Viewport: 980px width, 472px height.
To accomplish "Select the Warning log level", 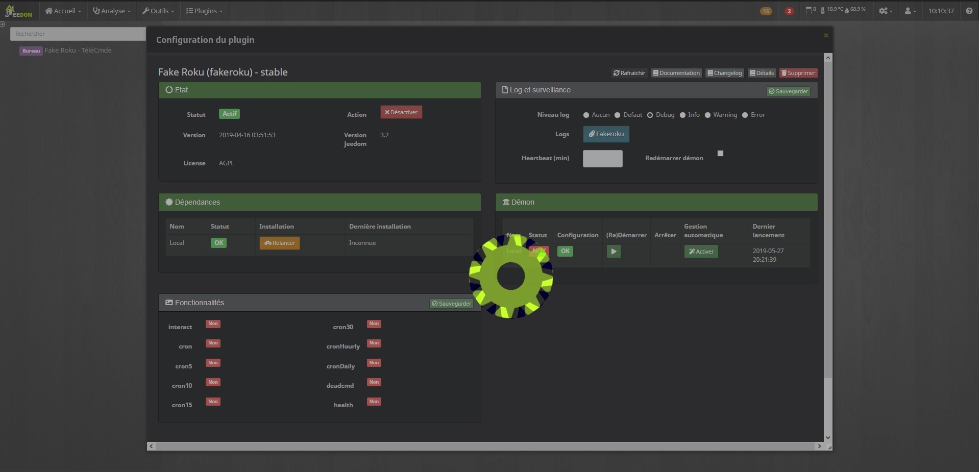I will (707, 115).
